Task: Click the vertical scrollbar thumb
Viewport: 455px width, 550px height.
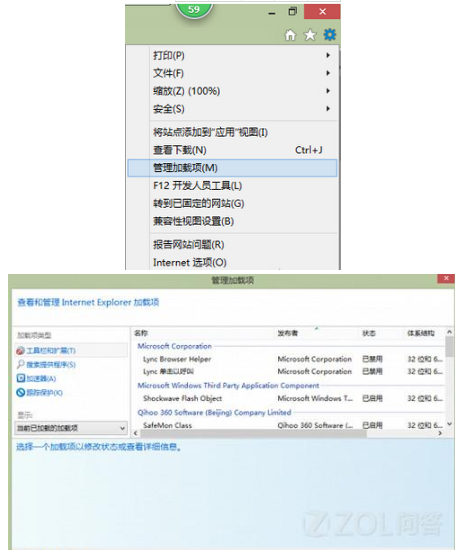Action: click(449, 347)
